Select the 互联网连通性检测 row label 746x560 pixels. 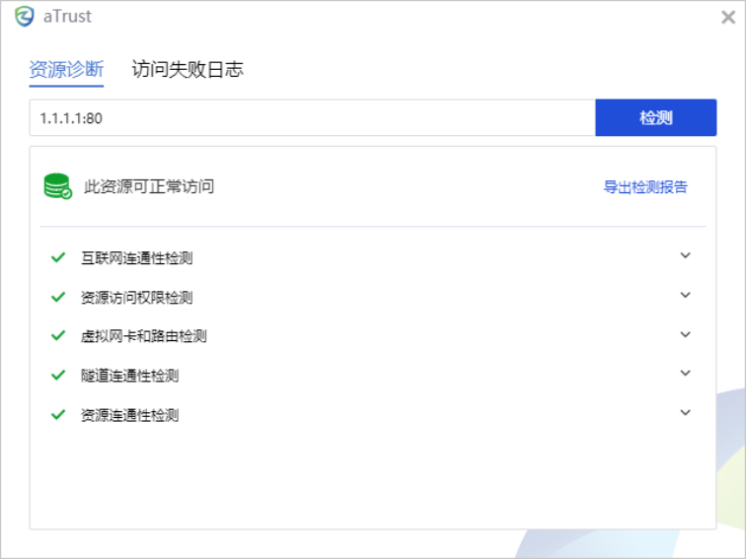136,258
